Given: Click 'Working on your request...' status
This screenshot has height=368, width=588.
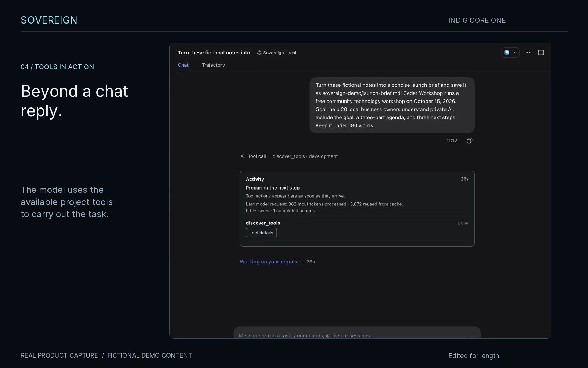Looking at the screenshot, I should 271,262.
